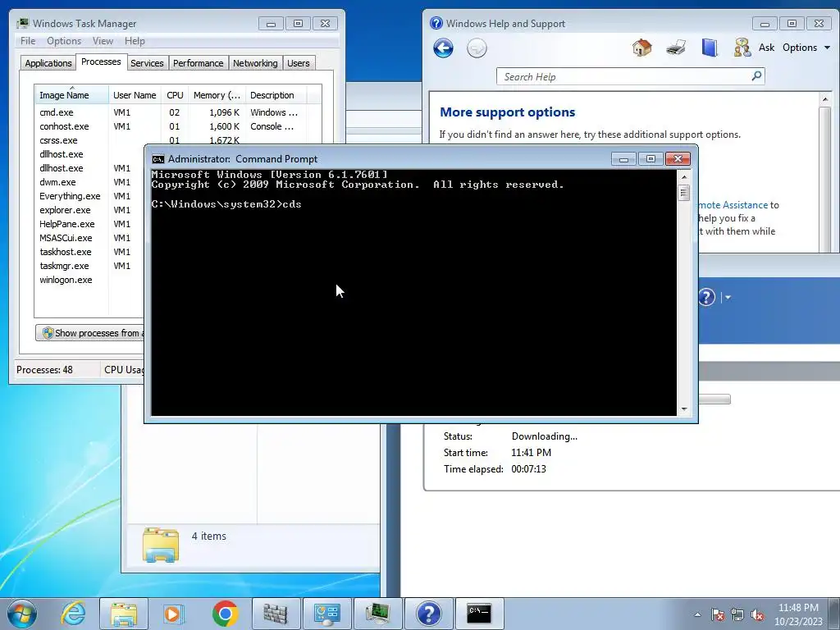Select taskmgr.exe process row
The height and width of the screenshot is (630, 840).
click(x=89, y=266)
